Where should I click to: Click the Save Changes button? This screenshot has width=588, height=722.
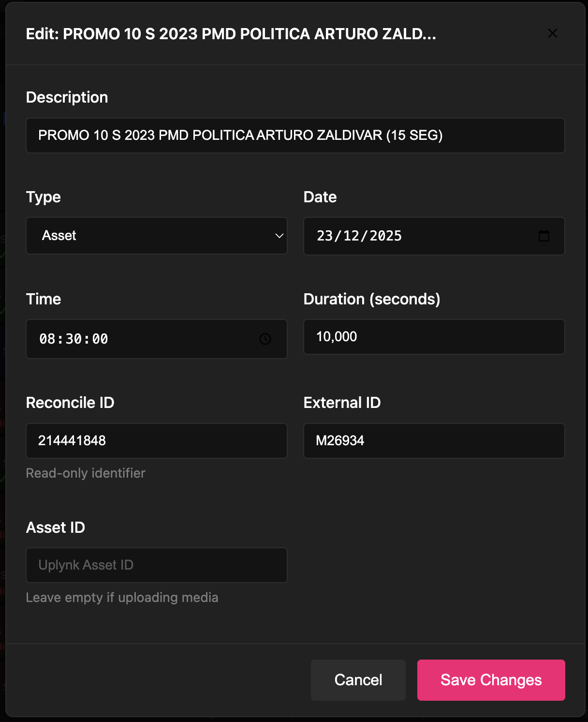[x=491, y=680]
